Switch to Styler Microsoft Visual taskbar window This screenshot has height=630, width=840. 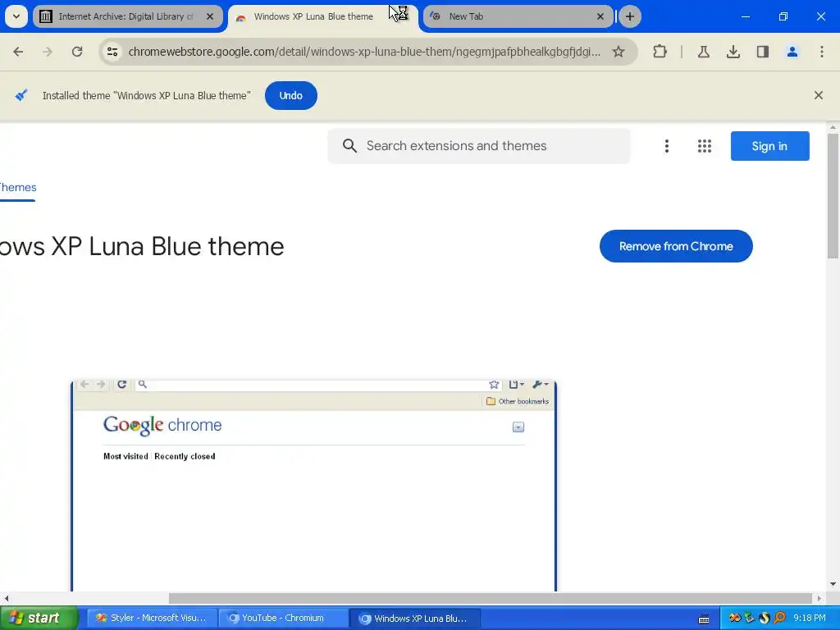[x=152, y=618]
